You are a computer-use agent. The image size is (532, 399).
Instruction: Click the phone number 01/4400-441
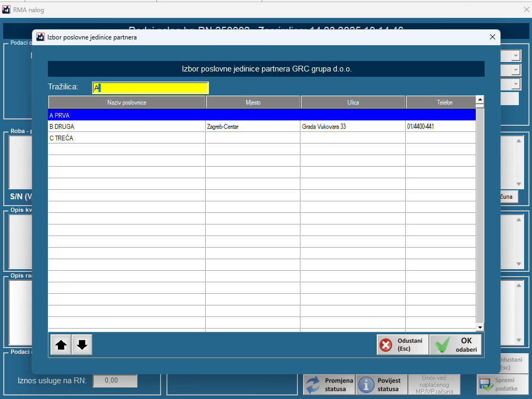(441, 127)
